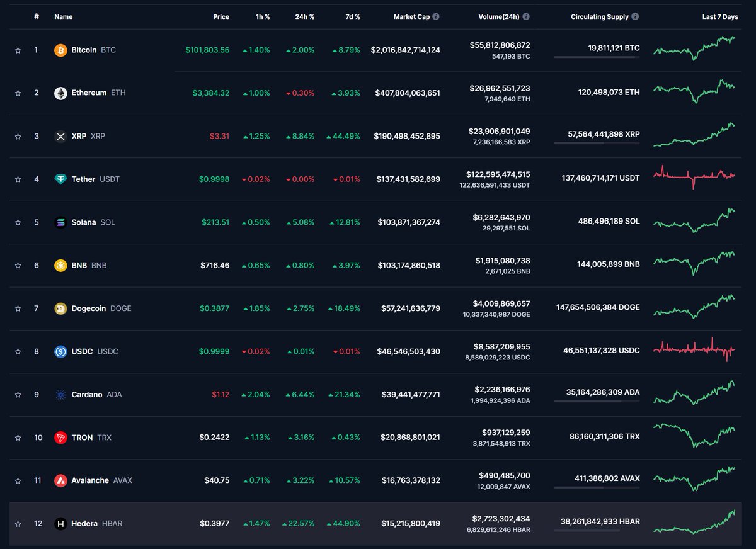This screenshot has height=549, width=756.
Task: Toggle the watchlist star for XRP
Action: 18,136
